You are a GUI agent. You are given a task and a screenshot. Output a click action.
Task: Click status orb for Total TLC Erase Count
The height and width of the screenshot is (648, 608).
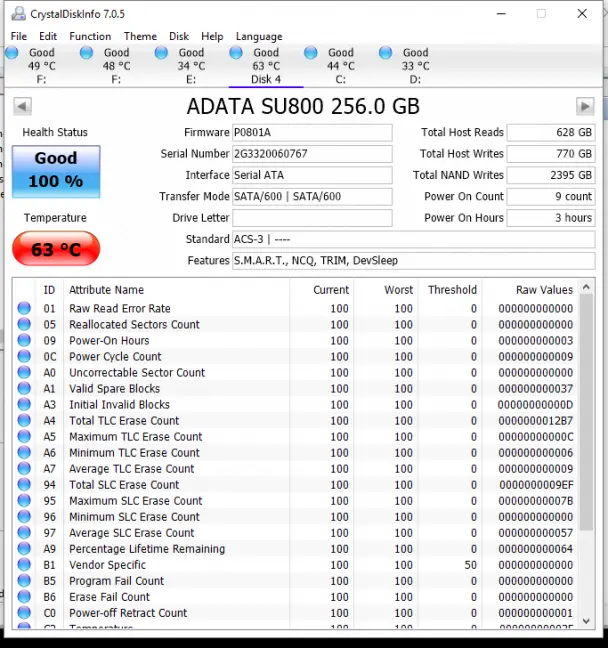tap(24, 420)
